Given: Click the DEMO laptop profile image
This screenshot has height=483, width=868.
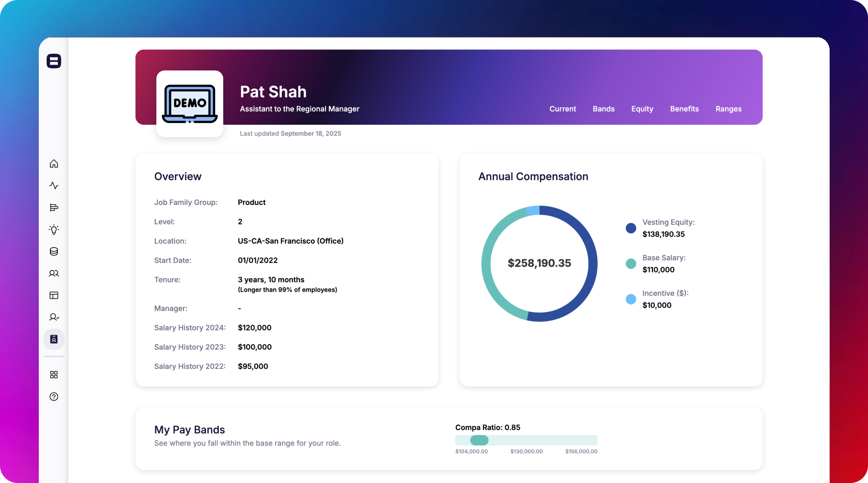Looking at the screenshot, I should [x=190, y=104].
